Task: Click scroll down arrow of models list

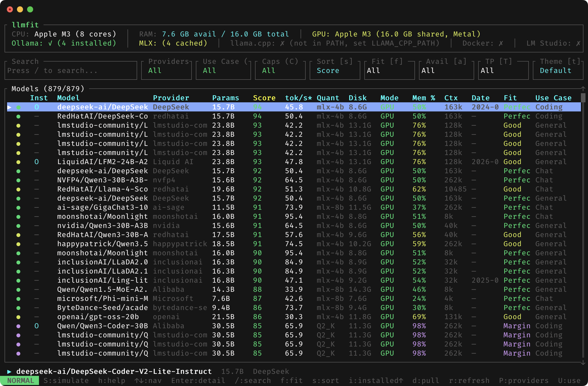Action: 583,362
